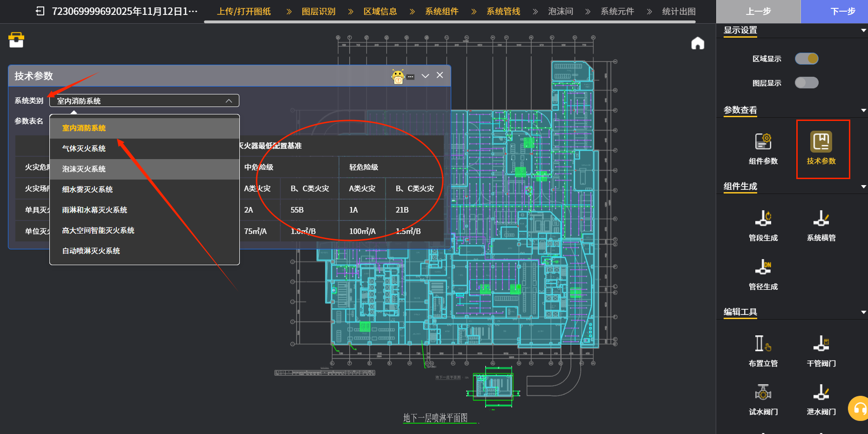Open the headset support floating button
868x434 pixels.
(x=859, y=408)
